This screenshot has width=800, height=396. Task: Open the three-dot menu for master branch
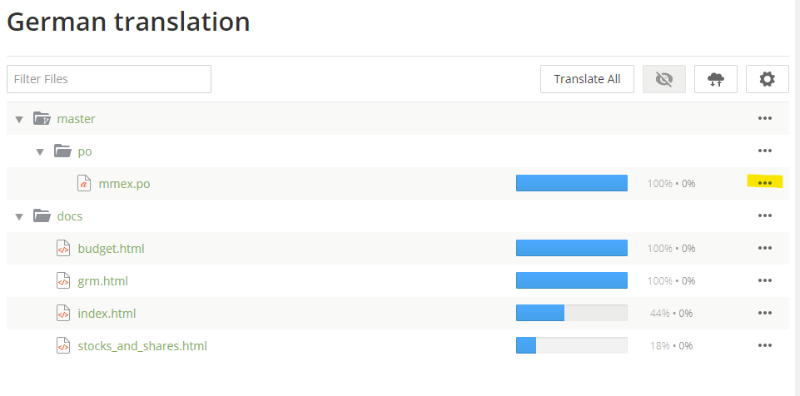point(764,118)
